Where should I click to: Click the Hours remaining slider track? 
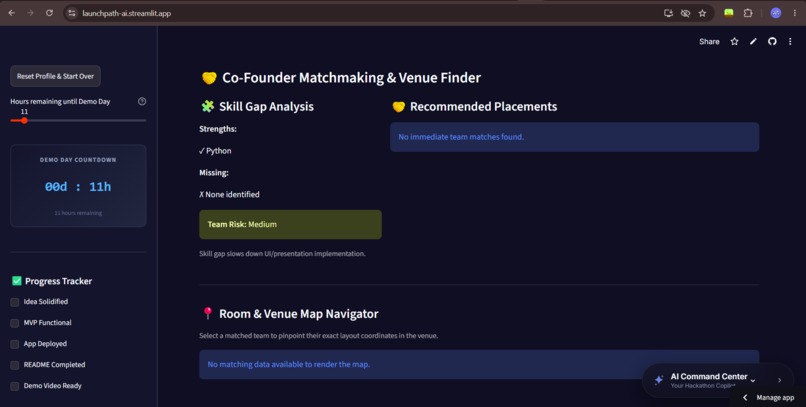click(78, 120)
